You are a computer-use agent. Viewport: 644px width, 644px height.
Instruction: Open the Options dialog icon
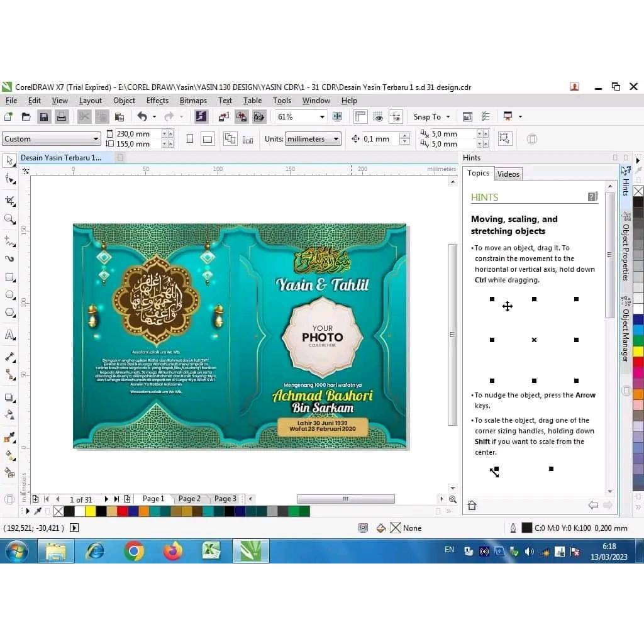click(x=486, y=116)
